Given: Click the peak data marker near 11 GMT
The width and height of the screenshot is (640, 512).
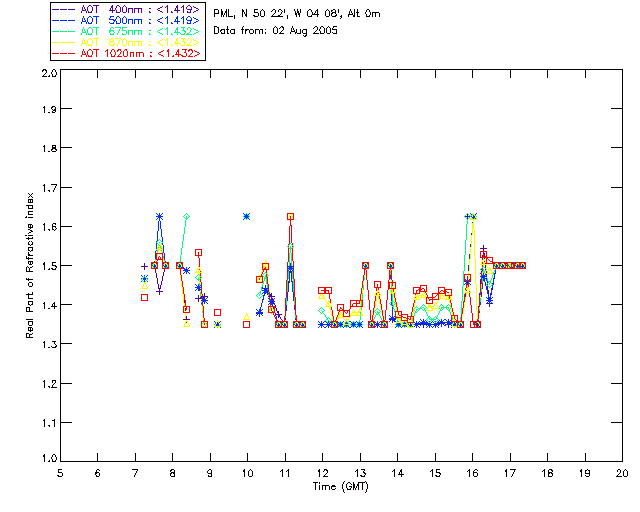Looking at the screenshot, I should coord(290,216).
